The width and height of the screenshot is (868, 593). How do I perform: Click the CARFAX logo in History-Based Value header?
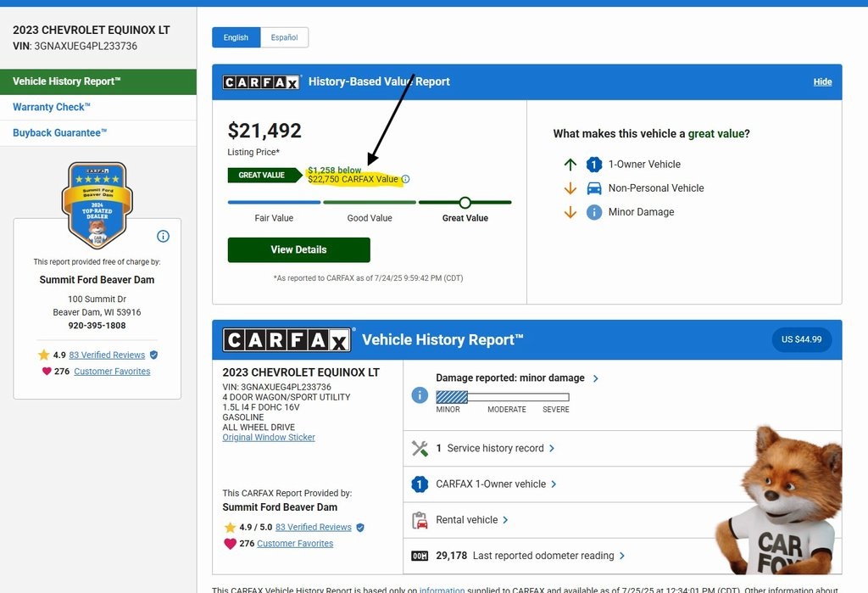pos(261,82)
